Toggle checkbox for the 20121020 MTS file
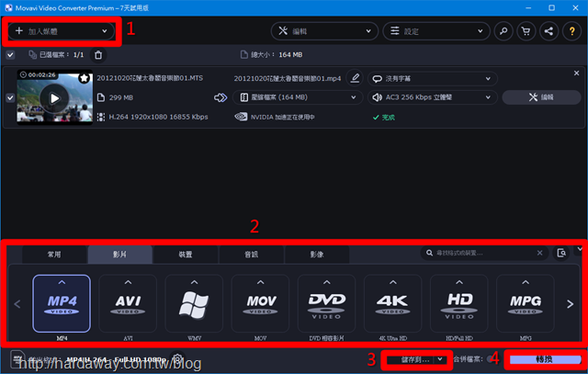 point(10,98)
